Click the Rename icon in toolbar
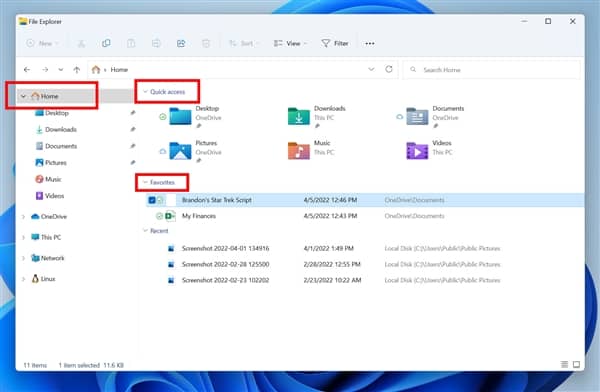The image size is (600, 392). click(156, 43)
